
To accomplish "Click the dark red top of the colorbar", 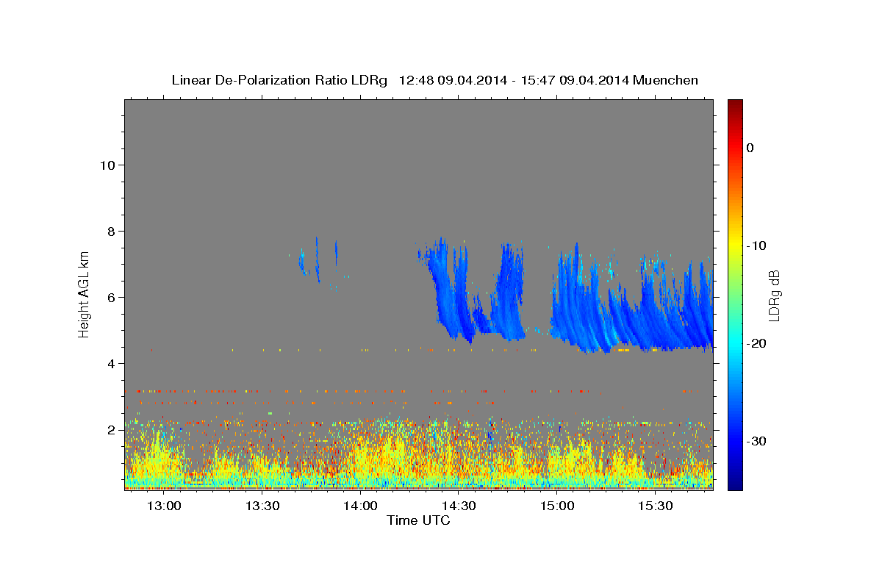I will pos(735,104).
